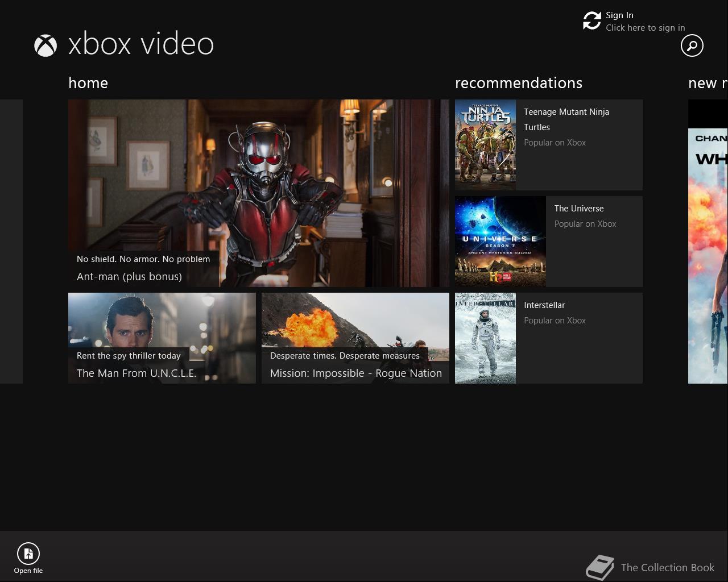Open the Interstellar poster
Screen dimensions: 728x582
click(x=485, y=338)
